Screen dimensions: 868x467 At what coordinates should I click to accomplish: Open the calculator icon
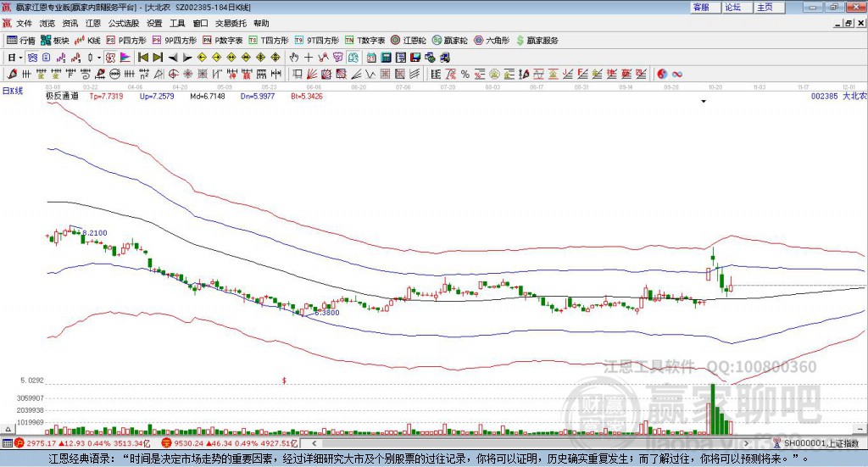(x=386, y=58)
